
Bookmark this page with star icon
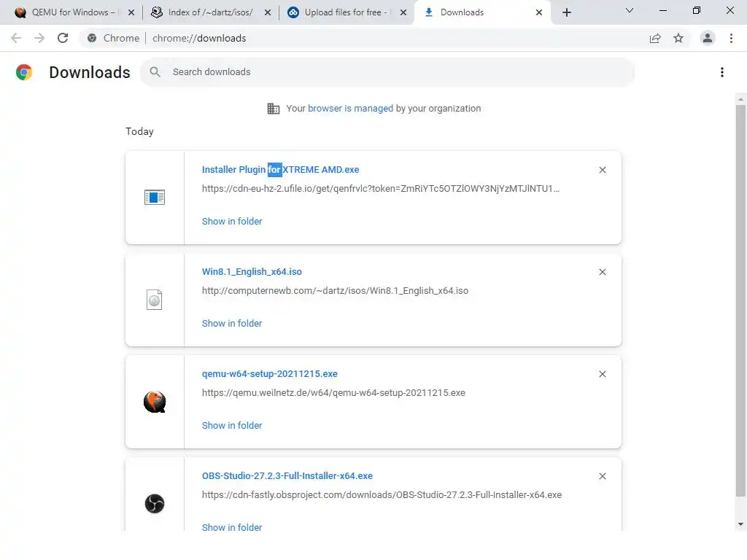pyautogui.click(x=678, y=38)
